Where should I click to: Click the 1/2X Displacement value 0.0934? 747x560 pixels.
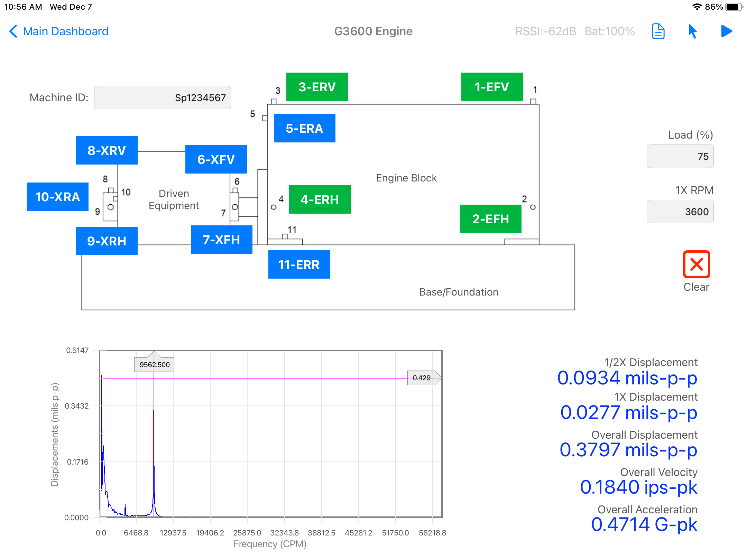(x=627, y=378)
